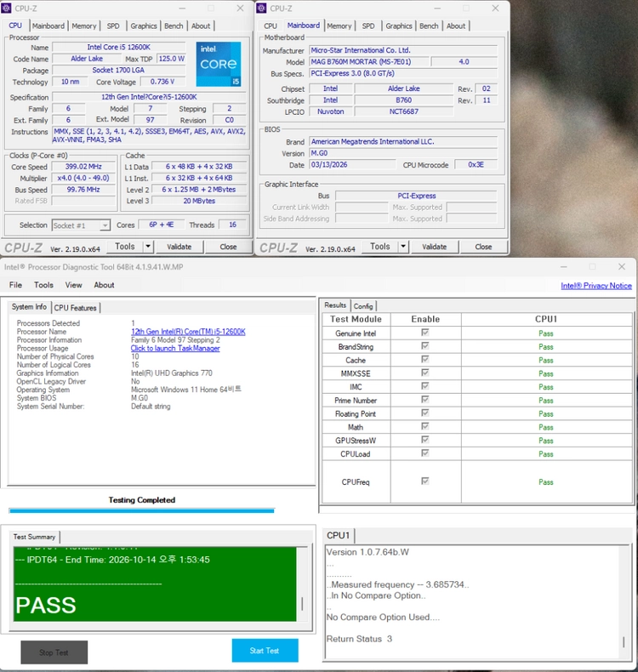The width and height of the screenshot is (638, 672).
Task: Click the Measured frequency line in CPU1 log
Action: pos(397,584)
